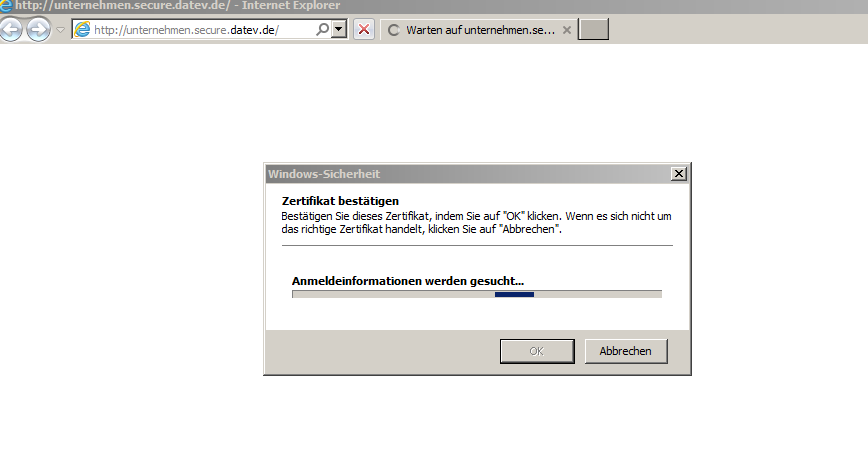The height and width of the screenshot is (475, 868).
Task: Click the credentials search progress bar
Action: tap(476, 294)
